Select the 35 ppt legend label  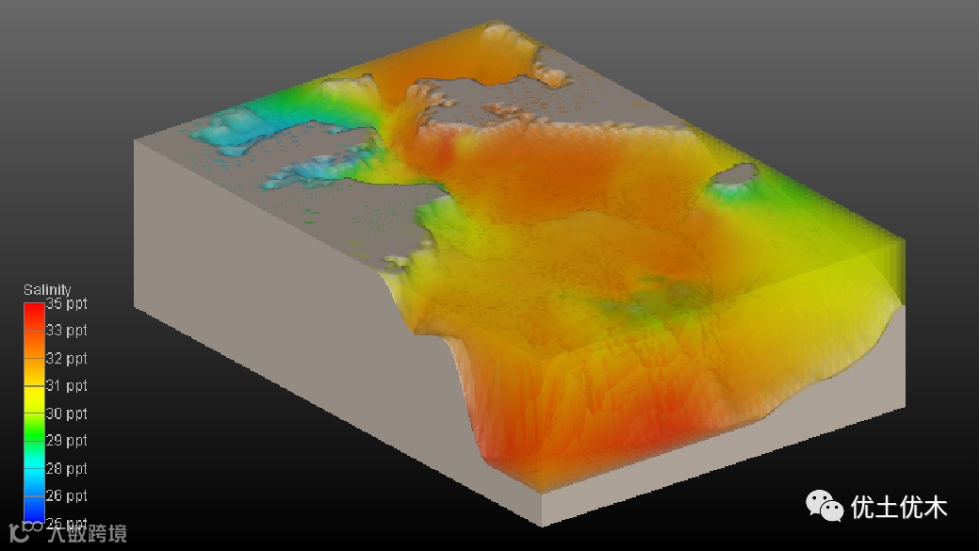coord(67,304)
